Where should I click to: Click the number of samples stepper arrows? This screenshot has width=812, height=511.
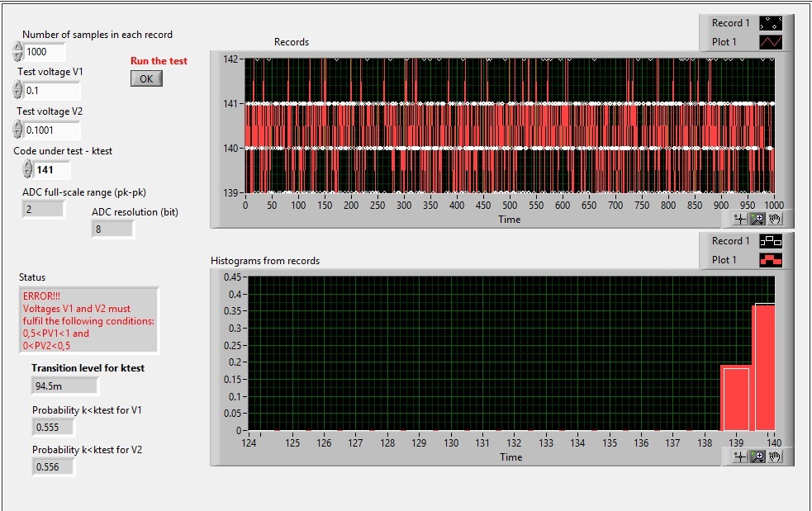coord(17,52)
